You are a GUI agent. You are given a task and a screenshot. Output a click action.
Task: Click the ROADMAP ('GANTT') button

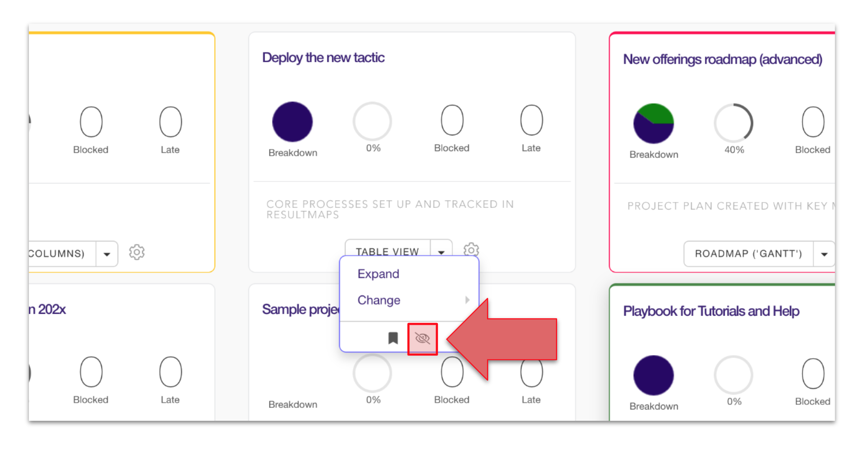tap(748, 254)
